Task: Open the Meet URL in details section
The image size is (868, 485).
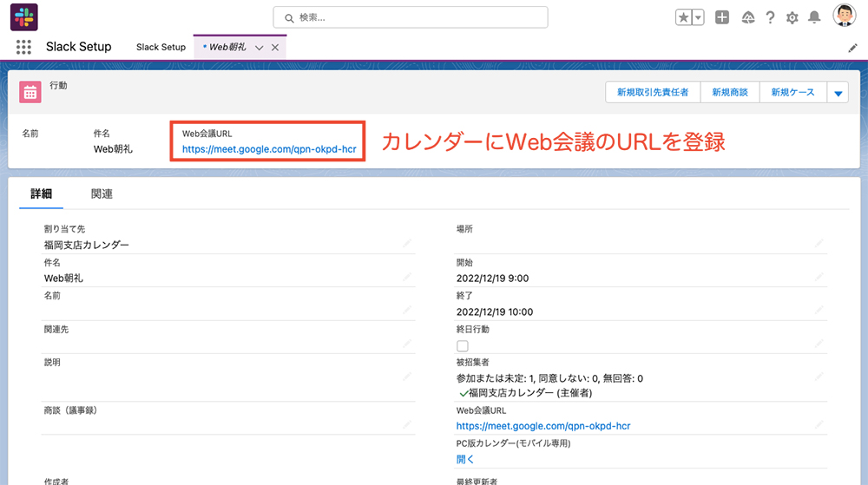Action: pyautogui.click(x=543, y=426)
